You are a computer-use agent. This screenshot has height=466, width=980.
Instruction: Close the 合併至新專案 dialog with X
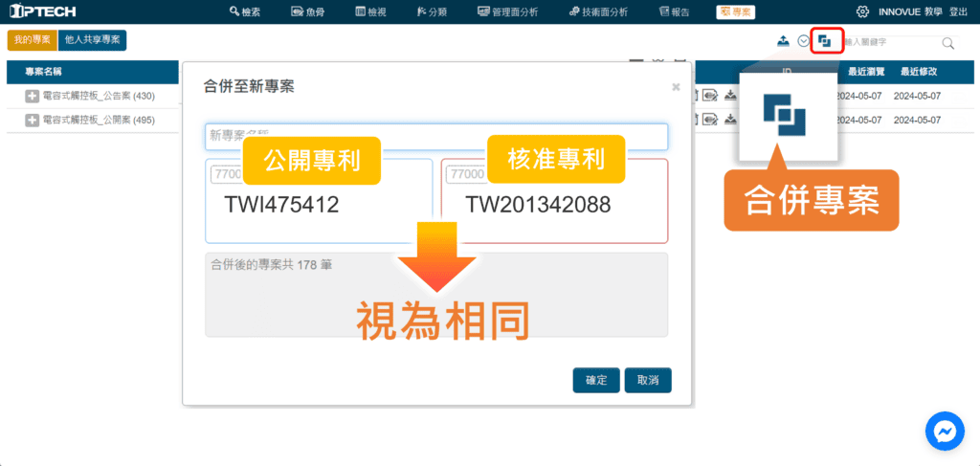click(x=676, y=86)
